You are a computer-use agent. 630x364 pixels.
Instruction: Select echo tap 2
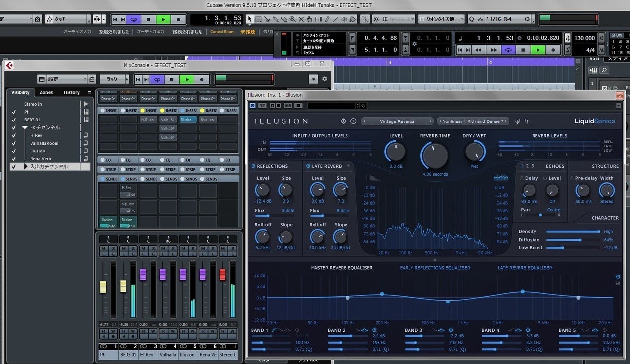(x=527, y=166)
